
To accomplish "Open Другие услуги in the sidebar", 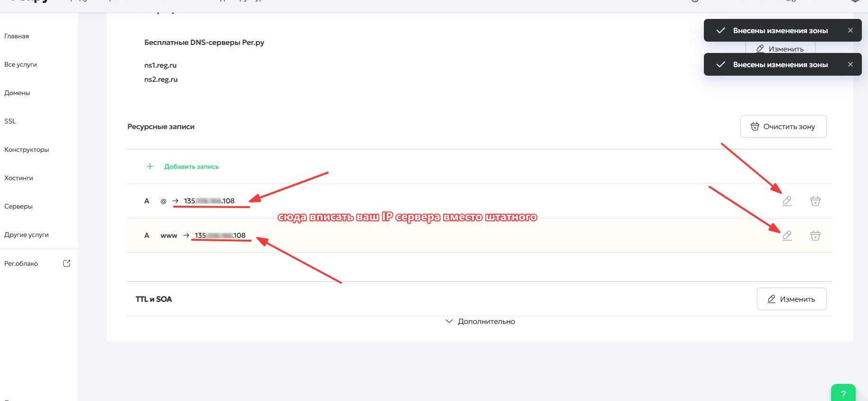I will tap(26, 235).
